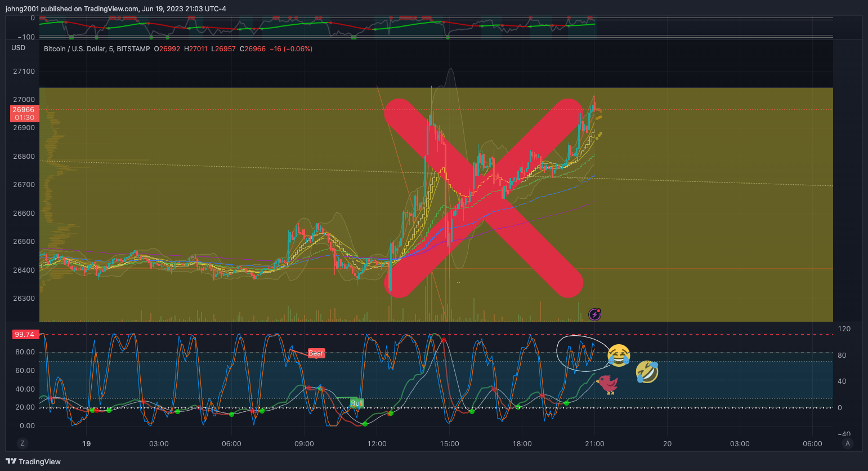
Task: Click the tilted rolling-laughing emoji sticker
Action: [x=647, y=372]
